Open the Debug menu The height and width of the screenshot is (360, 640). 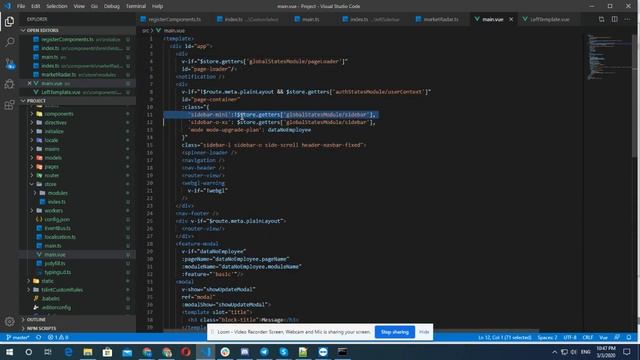click(x=112, y=6)
